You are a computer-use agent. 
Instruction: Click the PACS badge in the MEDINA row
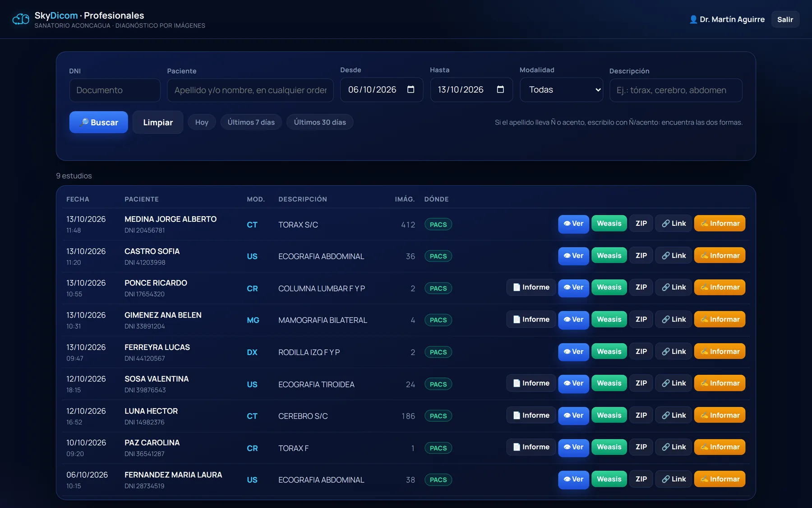click(x=438, y=224)
